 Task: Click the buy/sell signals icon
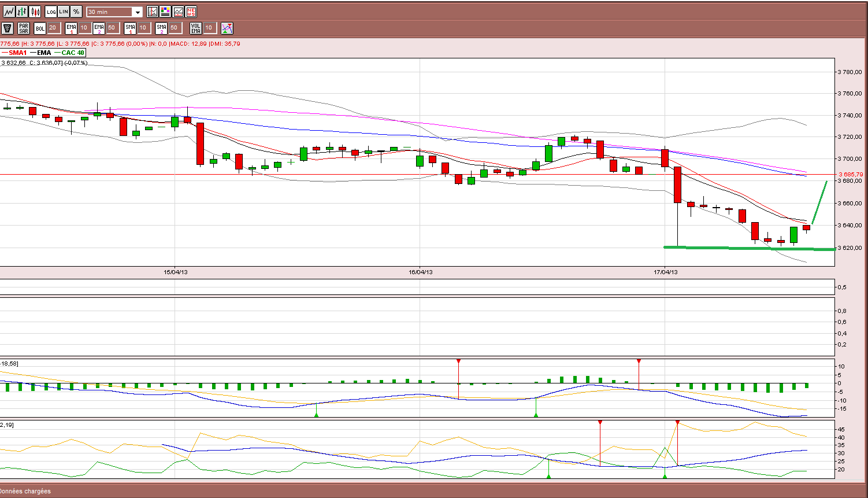point(227,28)
